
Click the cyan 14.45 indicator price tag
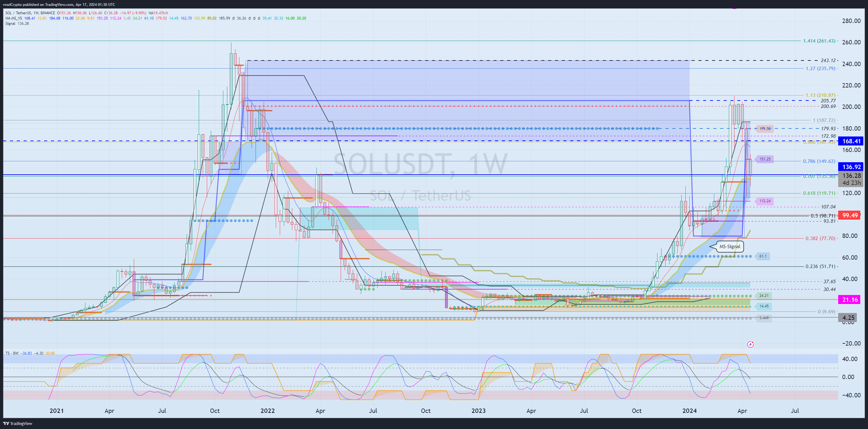(763, 306)
